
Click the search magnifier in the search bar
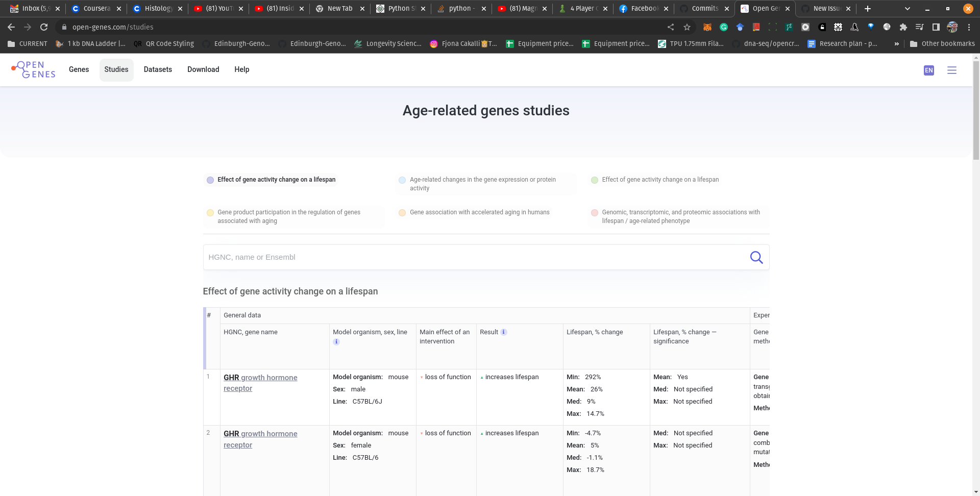tap(756, 257)
